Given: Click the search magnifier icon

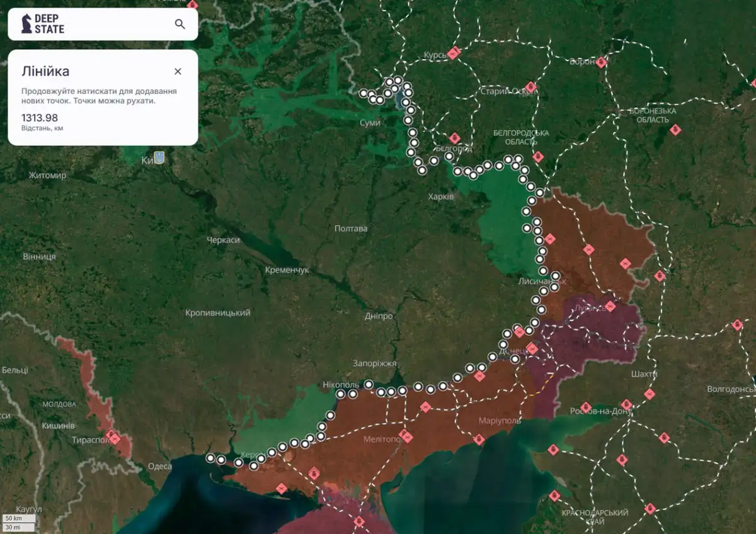Looking at the screenshot, I should 180,24.
